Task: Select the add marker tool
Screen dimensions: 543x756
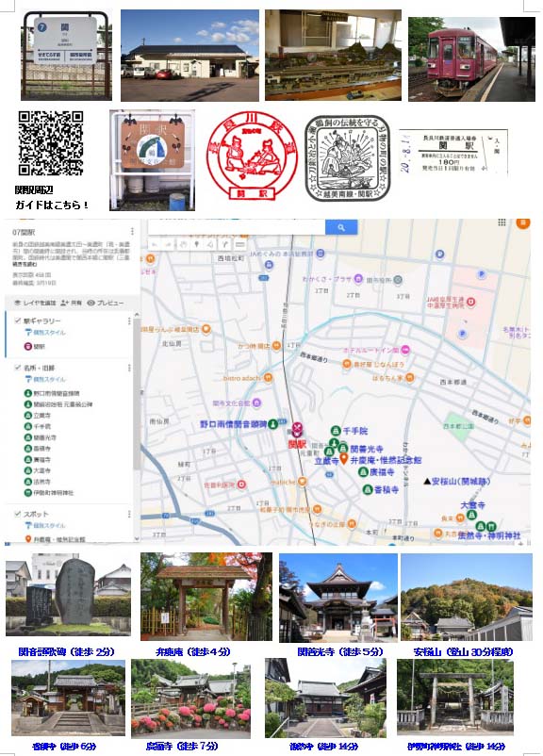Action: pyautogui.click(x=197, y=245)
